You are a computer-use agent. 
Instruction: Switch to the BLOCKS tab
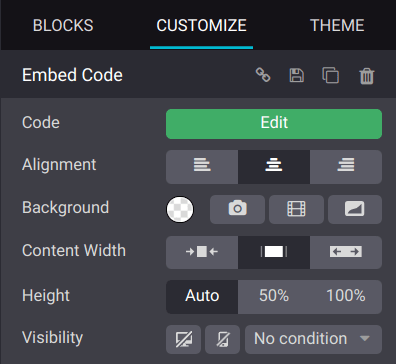pyautogui.click(x=63, y=25)
